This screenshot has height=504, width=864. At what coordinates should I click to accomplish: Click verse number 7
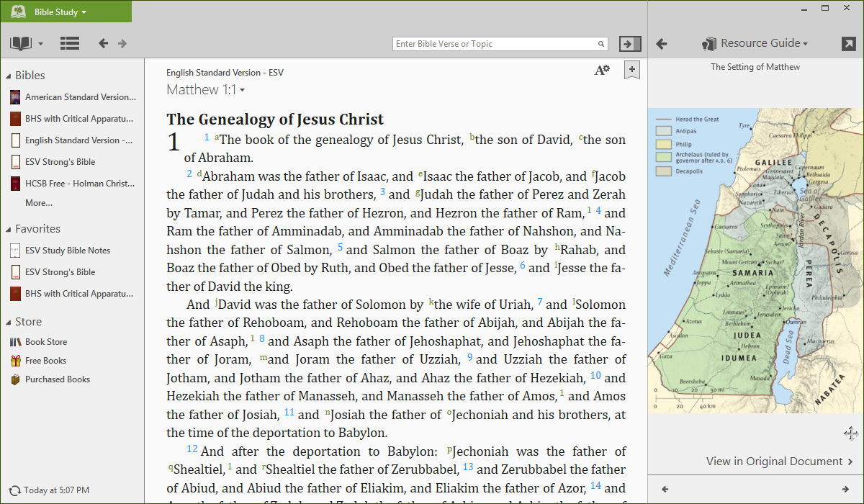pyautogui.click(x=540, y=302)
